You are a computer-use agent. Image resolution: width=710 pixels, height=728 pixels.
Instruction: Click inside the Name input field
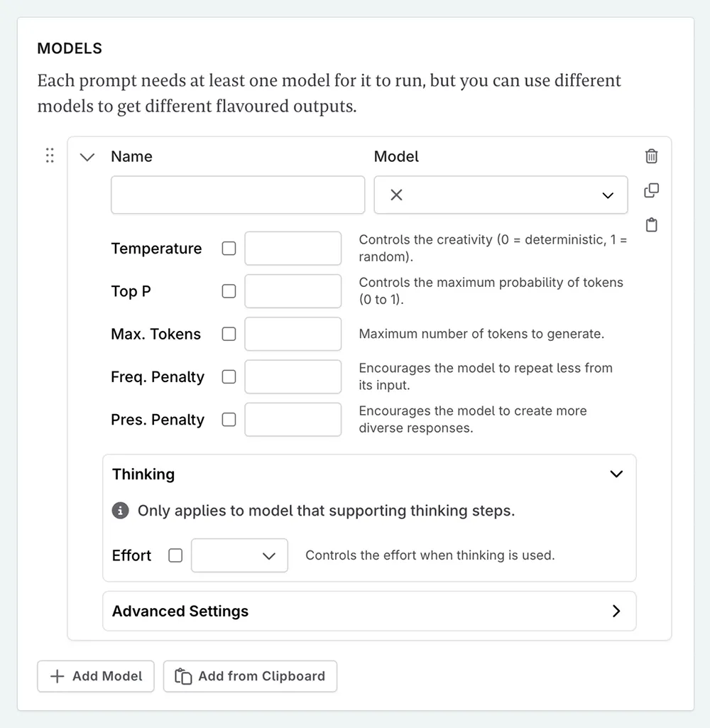[237, 195]
